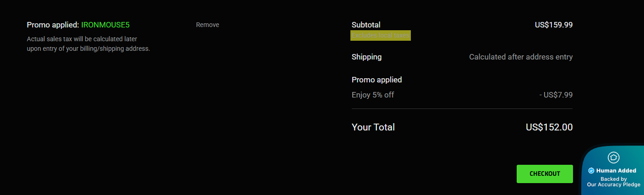
Task: Click the Shipping label
Action: (x=366, y=57)
